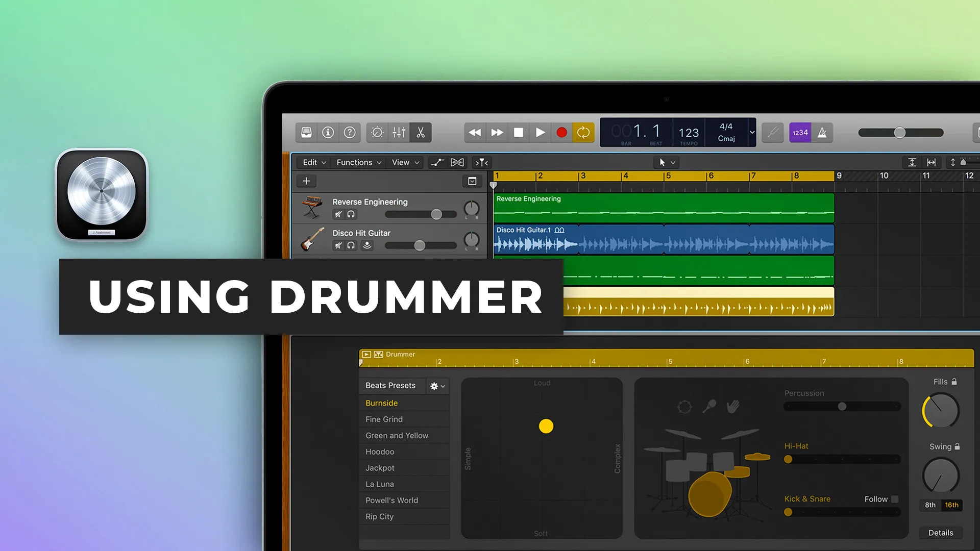Open the Editors scissors button
The height and width of the screenshot is (551, 980).
click(421, 133)
